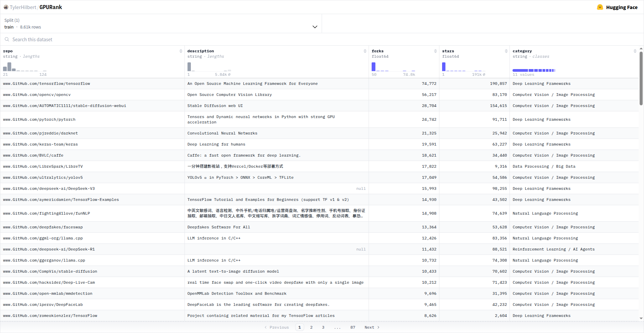Click category "Reinforcement Learning / AI Agents"

[x=553, y=249]
